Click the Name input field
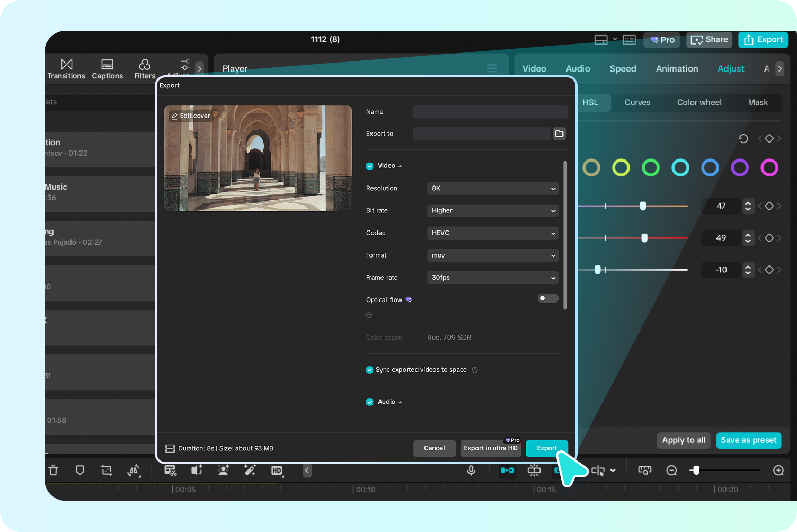 [x=490, y=112]
